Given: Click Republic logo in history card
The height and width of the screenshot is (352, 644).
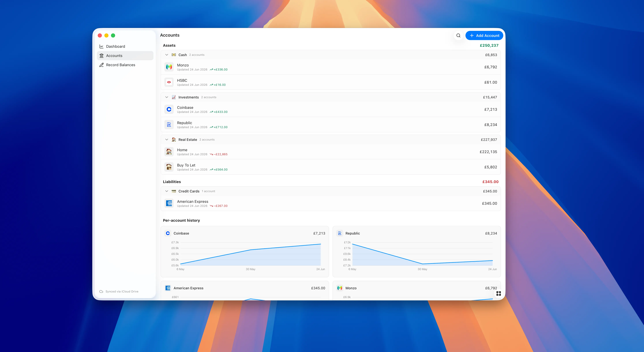Looking at the screenshot, I should pyautogui.click(x=339, y=233).
